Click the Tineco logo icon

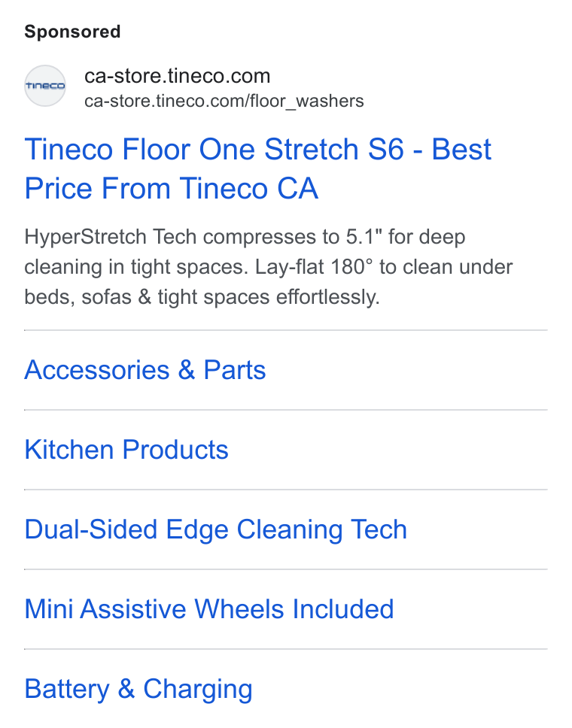45,86
